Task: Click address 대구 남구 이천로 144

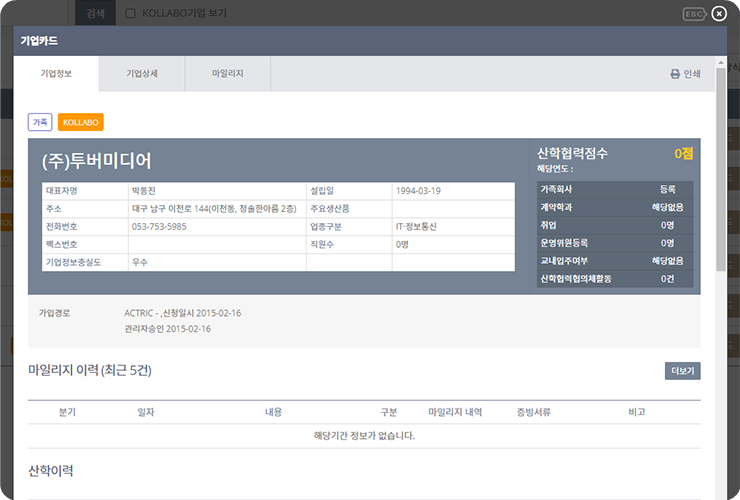Action: [214, 209]
